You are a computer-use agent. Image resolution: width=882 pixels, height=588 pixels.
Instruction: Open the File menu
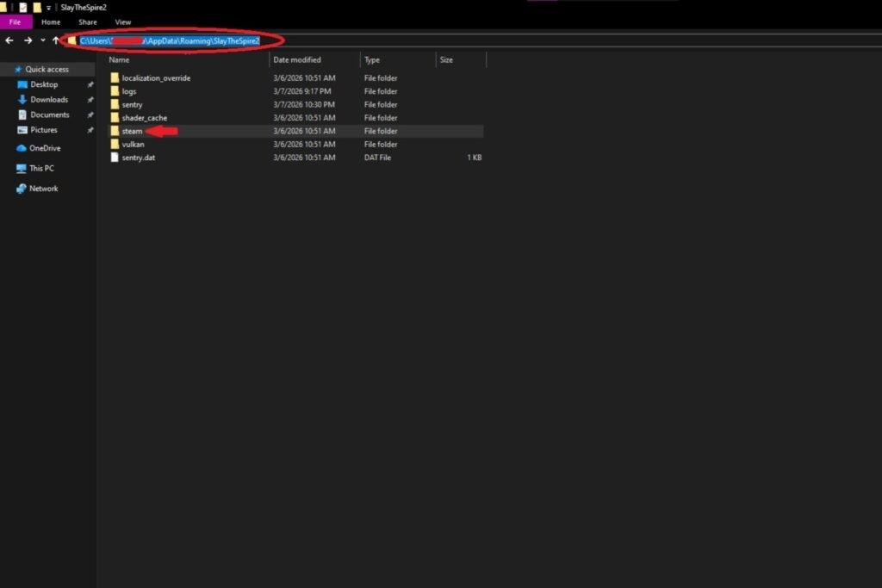click(x=16, y=22)
